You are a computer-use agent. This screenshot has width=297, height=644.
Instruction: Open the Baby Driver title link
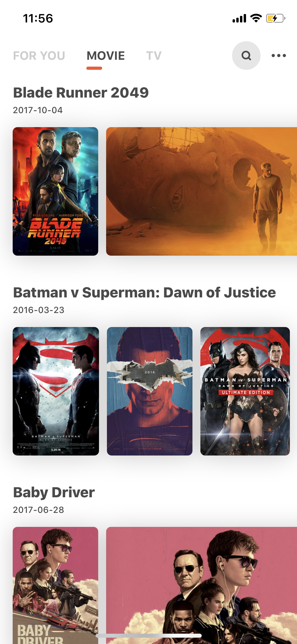pos(54,493)
